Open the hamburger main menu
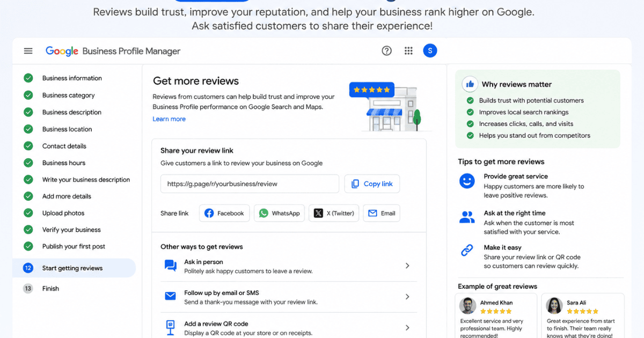The image size is (644, 338). click(28, 51)
